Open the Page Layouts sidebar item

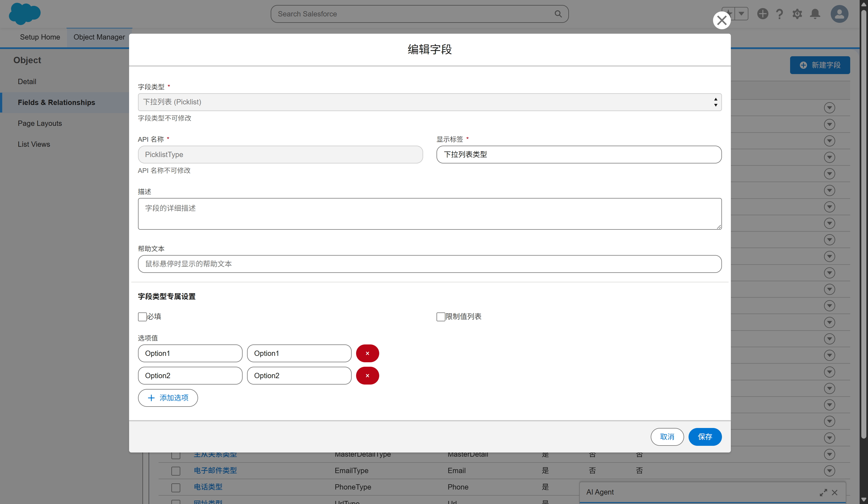pyautogui.click(x=40, y=123)
